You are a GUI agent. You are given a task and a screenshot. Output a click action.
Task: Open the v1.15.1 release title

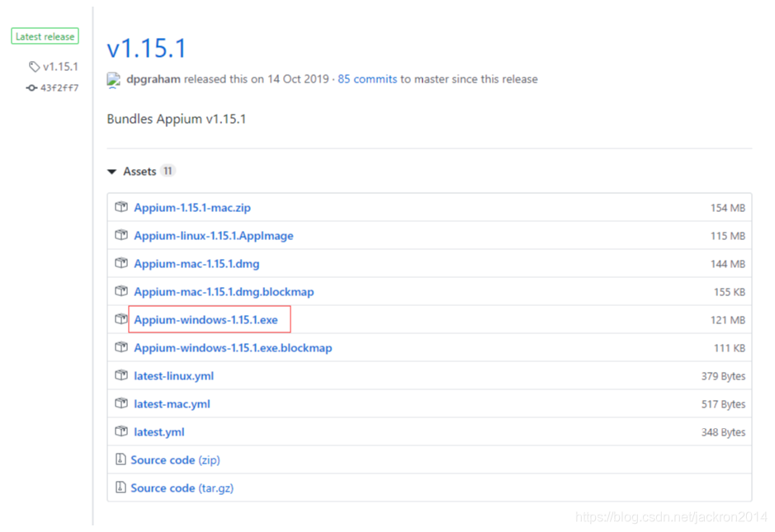pos(146,49)
